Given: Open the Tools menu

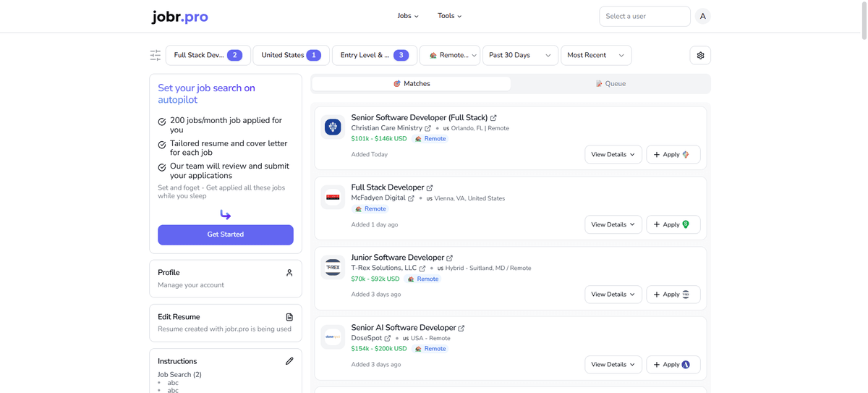Looking at the screenshot, I should point(449,16).
